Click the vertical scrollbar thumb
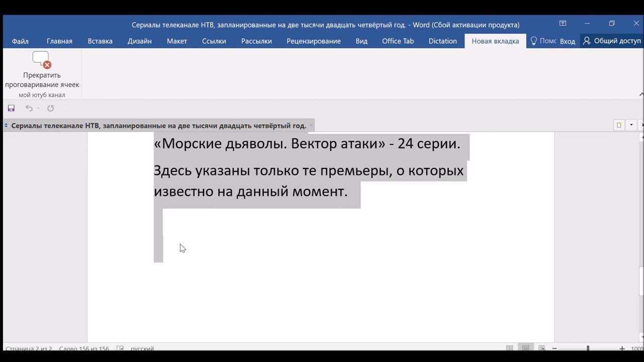Screen dimensions: 644x362 (x=641, y=281)
